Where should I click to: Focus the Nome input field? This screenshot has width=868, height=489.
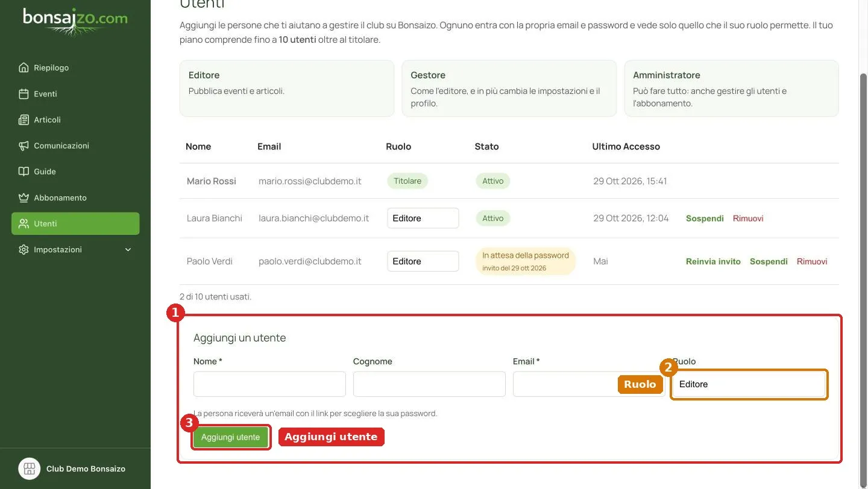pyautogui.click(x=269, y=384)
